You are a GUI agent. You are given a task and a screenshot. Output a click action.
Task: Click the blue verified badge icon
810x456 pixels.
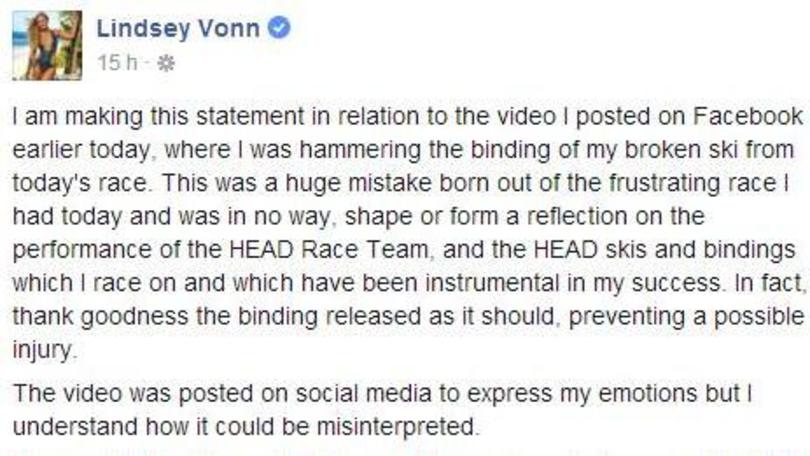(279, 27)
